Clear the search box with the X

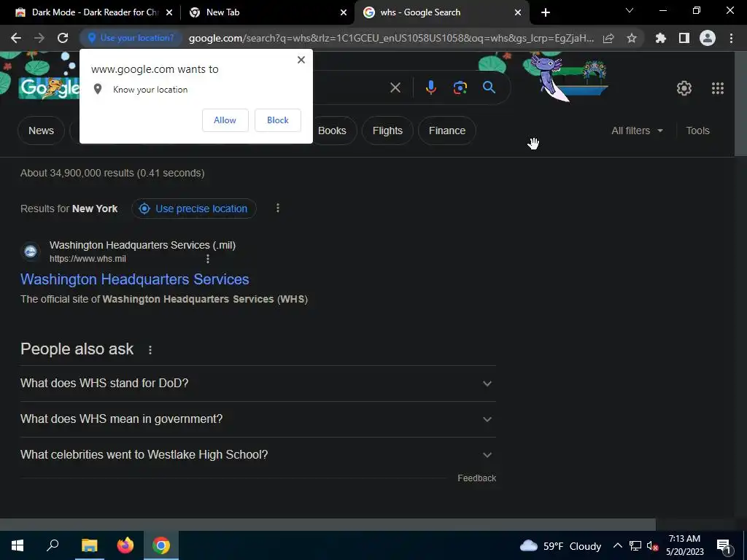pyautogui.click(x=395, y=87)
